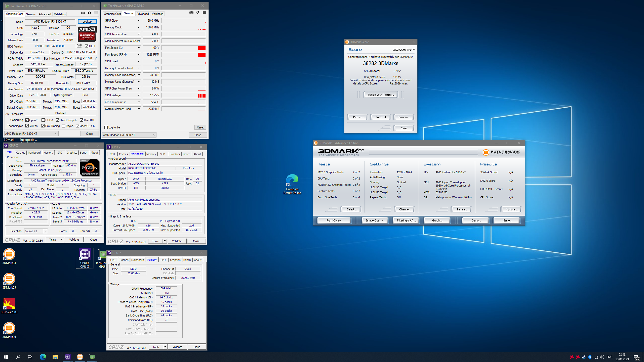The image size is (644, 362).
Task: Switch to CPU-Z taskbar icon
Action: tap(67, 357)
